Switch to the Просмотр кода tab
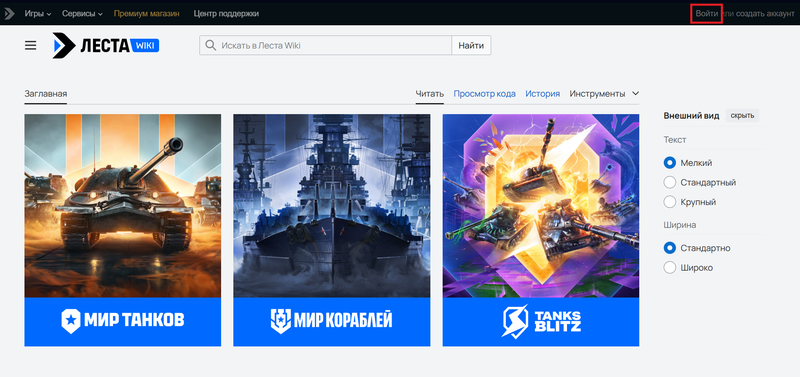 click(x=485, y=94)
